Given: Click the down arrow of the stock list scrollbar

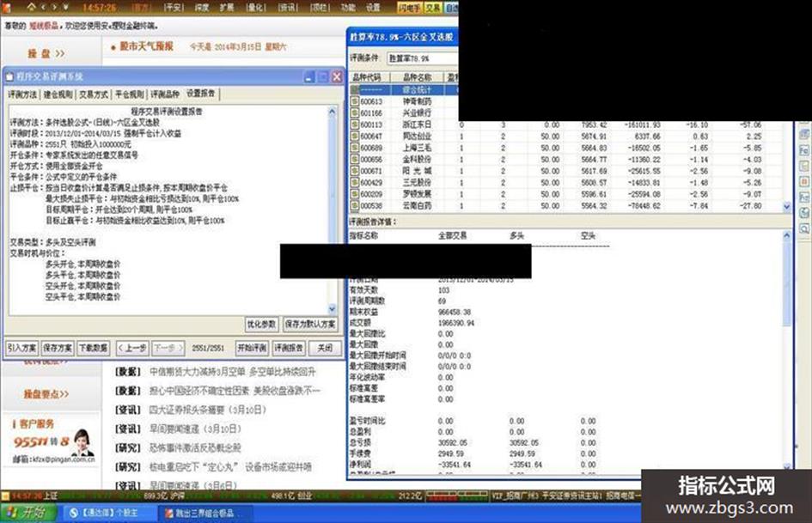Looking at the screenshot, I should [x=786, y=207].
